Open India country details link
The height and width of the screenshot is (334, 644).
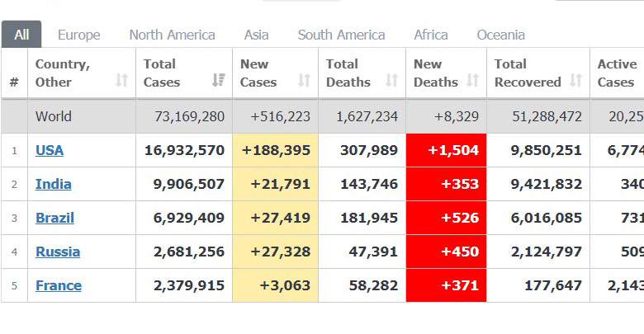point(53,184)
